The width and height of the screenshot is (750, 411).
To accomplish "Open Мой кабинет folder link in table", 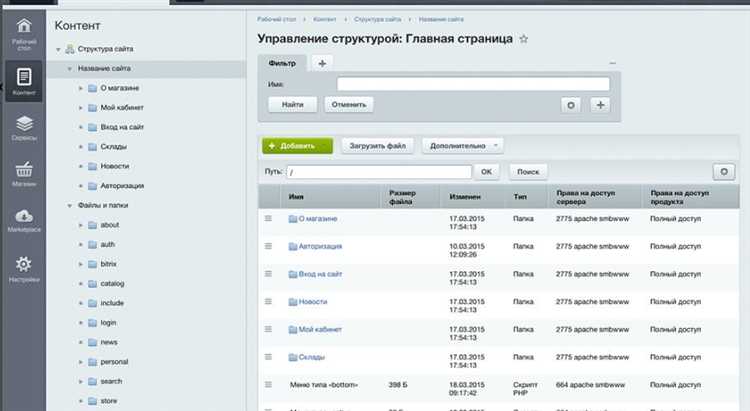I will click(320, 330).
